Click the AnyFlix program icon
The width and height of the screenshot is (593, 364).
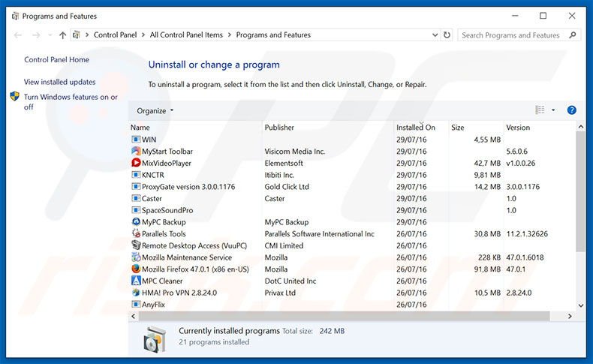coord(136,304)
